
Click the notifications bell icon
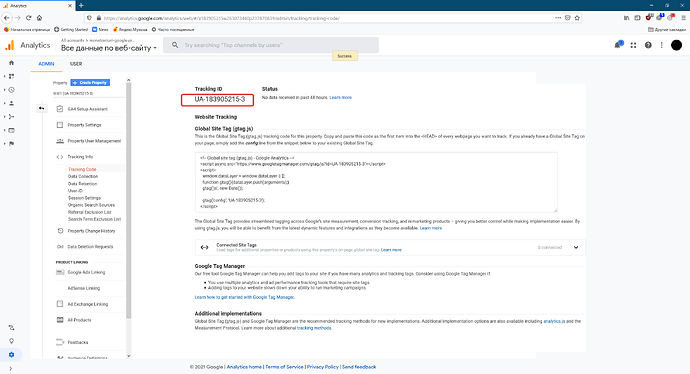(x=618, y=45)
